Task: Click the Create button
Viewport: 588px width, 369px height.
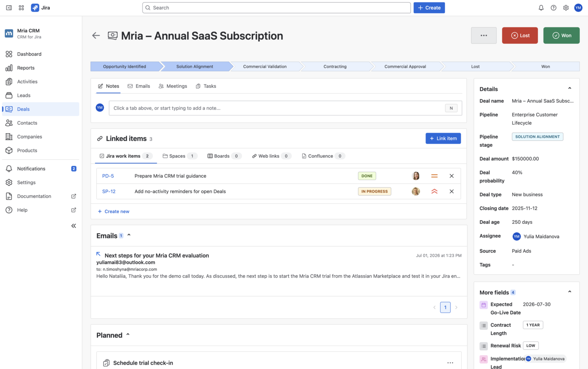Action: (429, 8)
